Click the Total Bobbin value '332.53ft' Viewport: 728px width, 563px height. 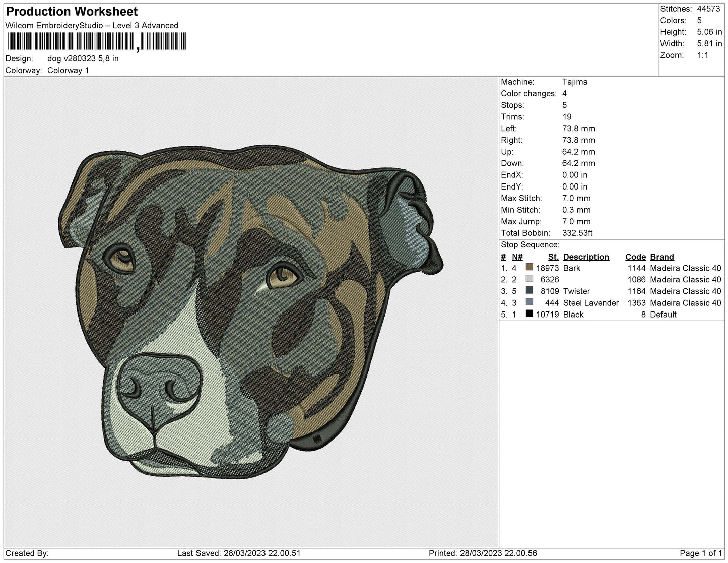[x=577, y=233]
